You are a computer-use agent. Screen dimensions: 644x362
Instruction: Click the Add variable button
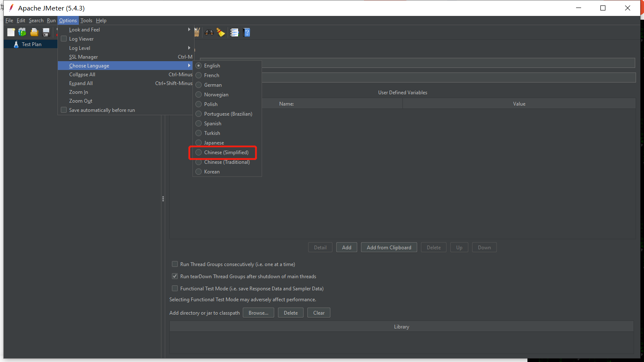click(x=347, y=248)
